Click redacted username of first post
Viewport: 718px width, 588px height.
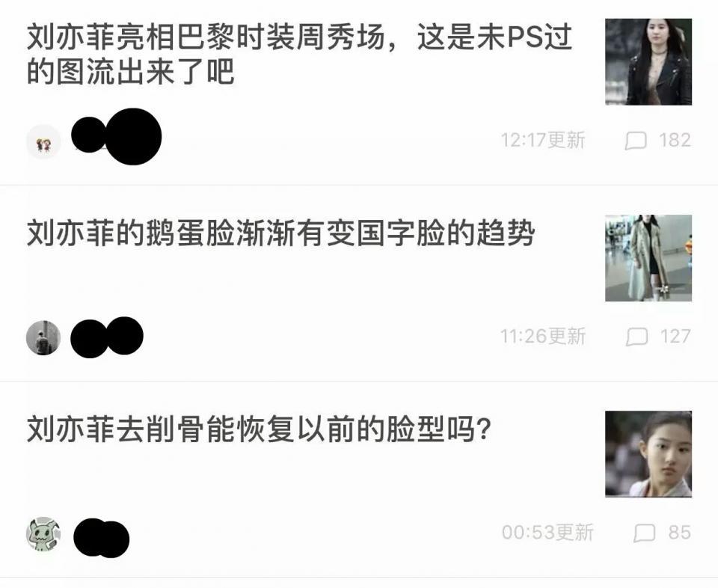click(117, 136)
